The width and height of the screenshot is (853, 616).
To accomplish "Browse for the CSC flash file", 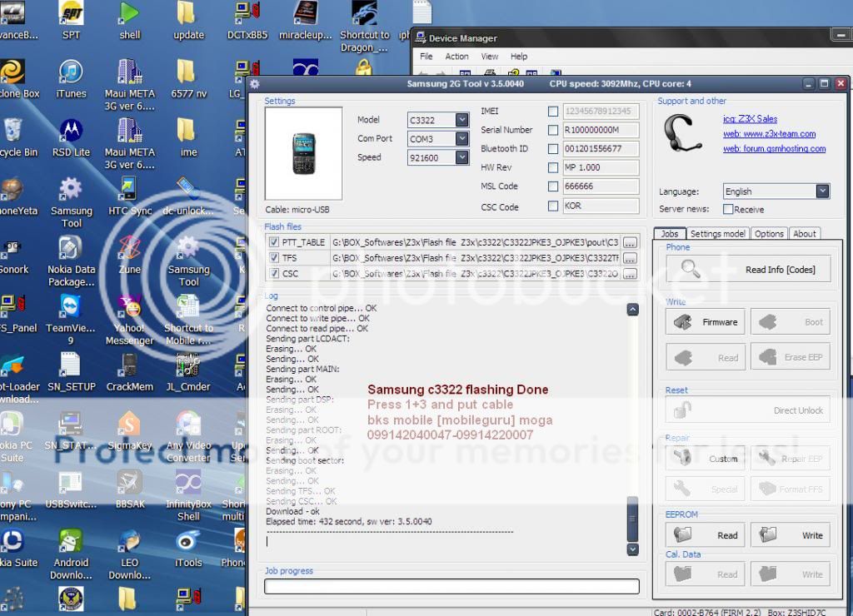I will [630, 274].
